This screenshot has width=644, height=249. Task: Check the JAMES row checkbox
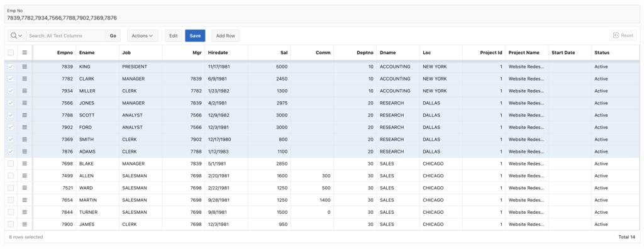[11, 224]
